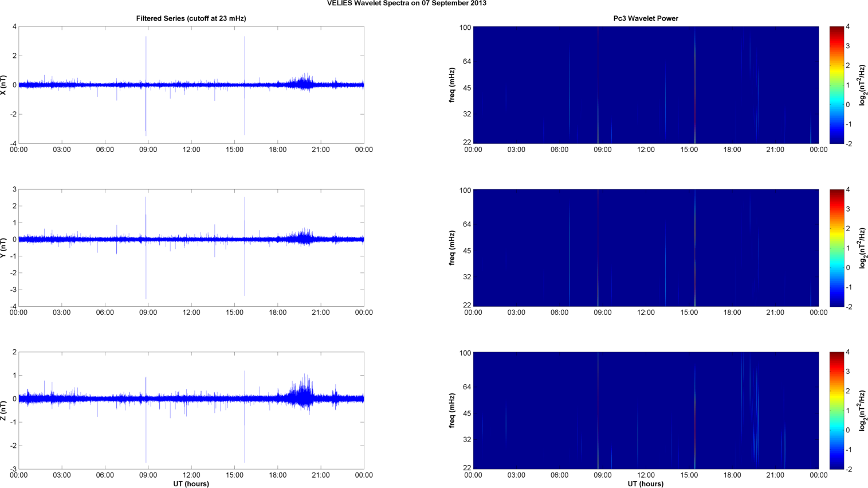868x488 pixels.
Task: Click '15:00' tick under X wavelet spectrum
Action: click(x=689, y=150)
